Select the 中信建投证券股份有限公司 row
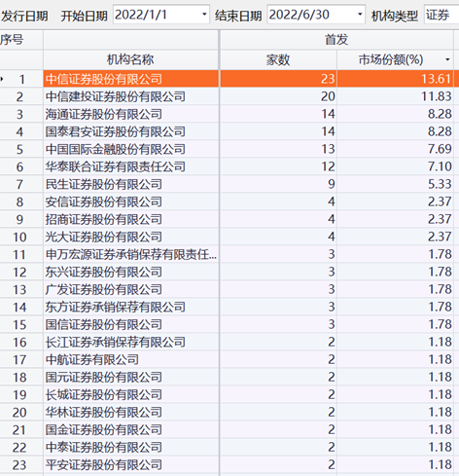This screenshot has height=476, width=459. tap(229, 96)
